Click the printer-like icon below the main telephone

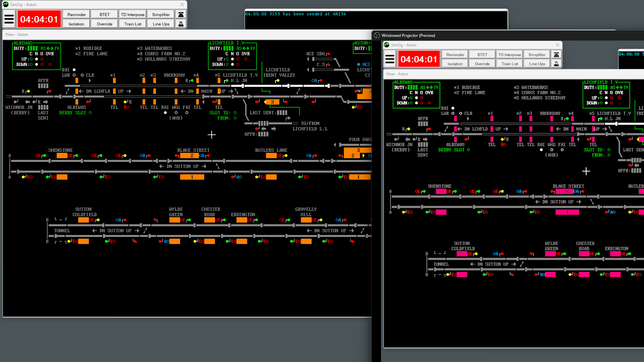(181, 24)
